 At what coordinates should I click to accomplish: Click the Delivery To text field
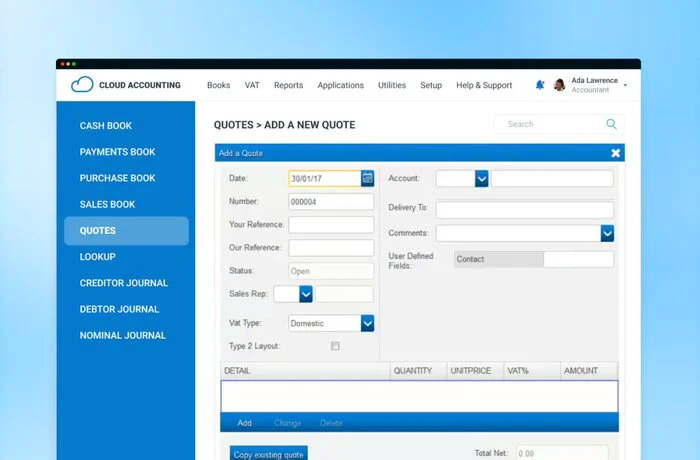click(524, 210)
